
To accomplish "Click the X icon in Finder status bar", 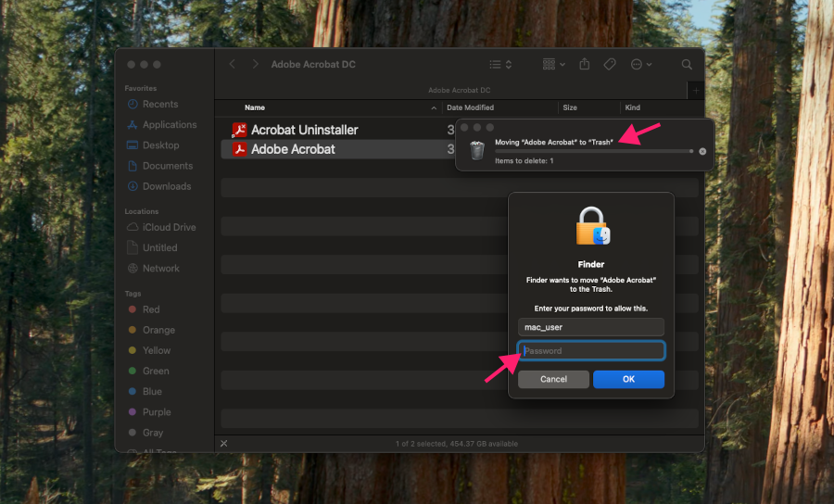I will 224,444.
